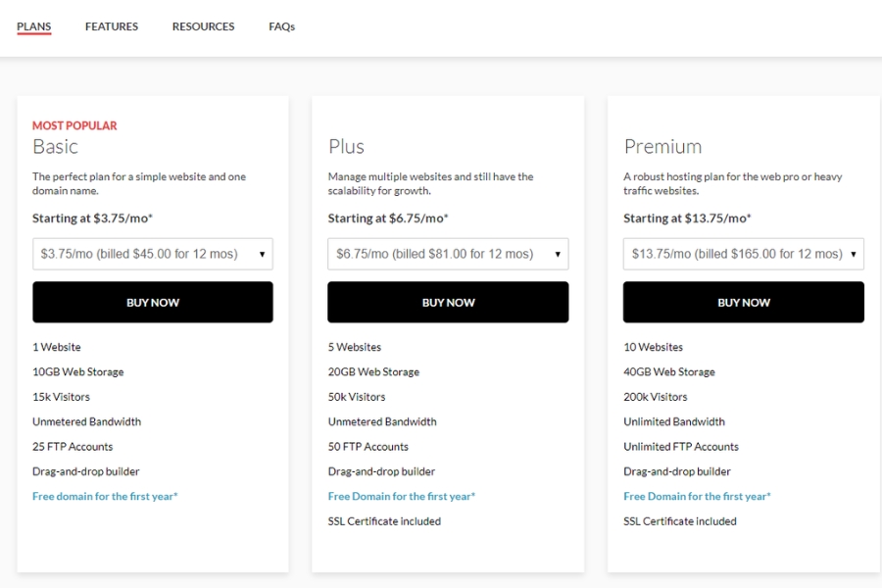
Task: Open Plus plan's Free Domain link
Action: pos(402,496)
